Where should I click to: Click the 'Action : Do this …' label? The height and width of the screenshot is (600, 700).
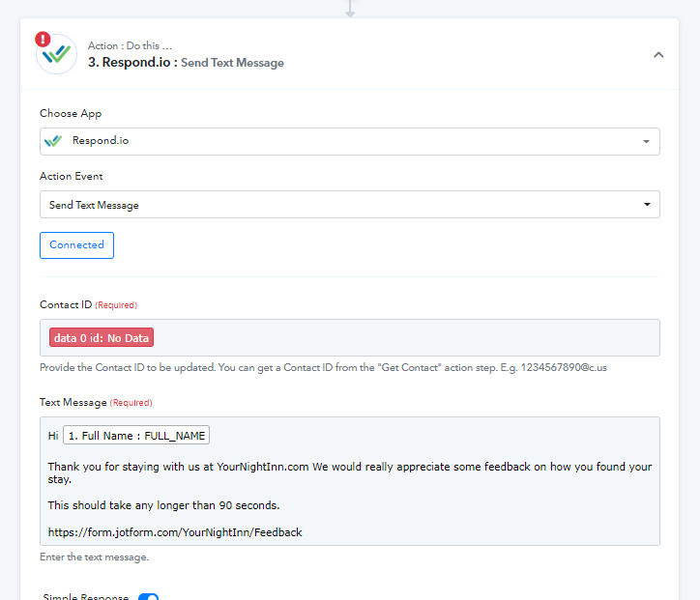(130, 45)
